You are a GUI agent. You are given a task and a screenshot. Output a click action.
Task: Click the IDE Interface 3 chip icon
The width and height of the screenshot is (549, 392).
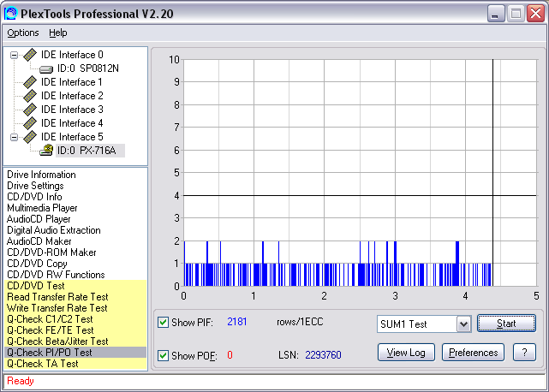coord(30,110)
